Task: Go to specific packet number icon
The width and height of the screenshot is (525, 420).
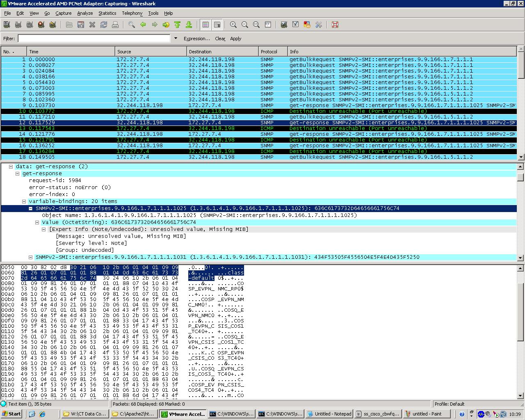Action: (x=166, y=25)
